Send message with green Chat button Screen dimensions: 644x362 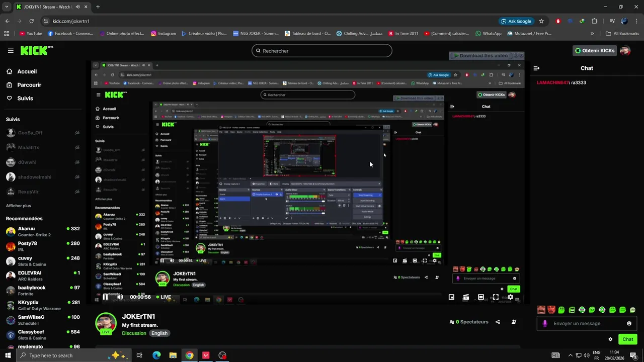click(x=627, y=339)
